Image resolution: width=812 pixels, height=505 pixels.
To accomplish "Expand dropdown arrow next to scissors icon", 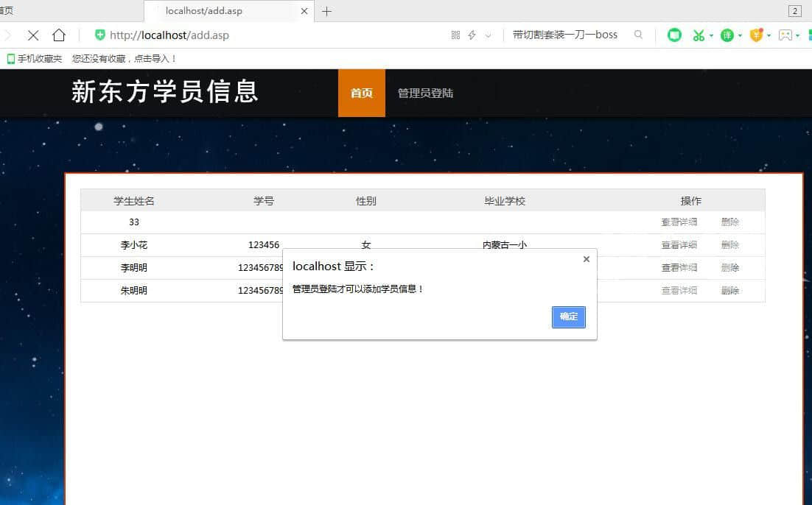I will coord(712,35).
